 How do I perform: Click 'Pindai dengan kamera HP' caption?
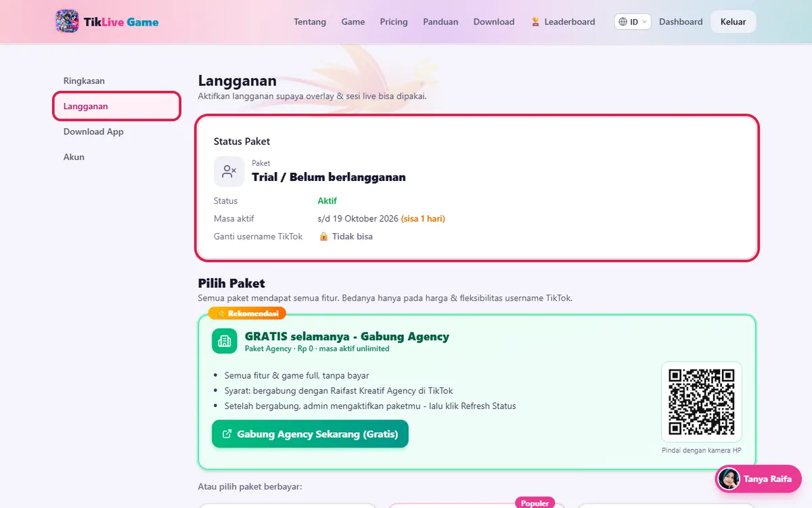tap(702, 450)
